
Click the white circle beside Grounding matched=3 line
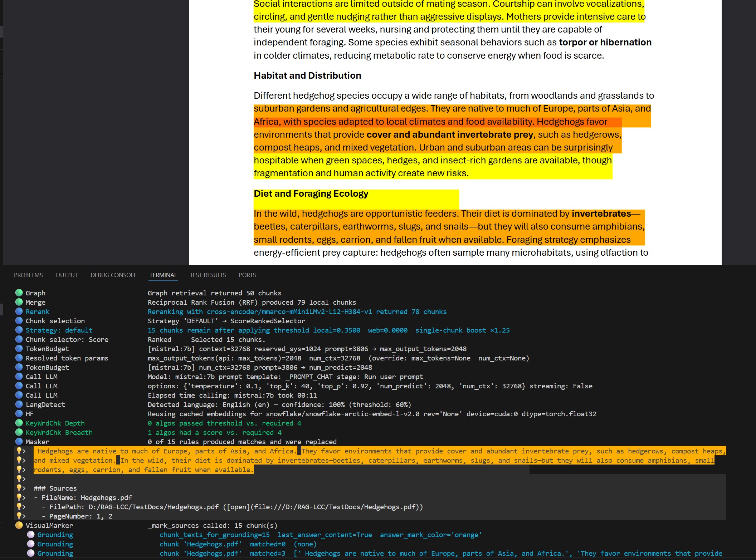[31, 553]
